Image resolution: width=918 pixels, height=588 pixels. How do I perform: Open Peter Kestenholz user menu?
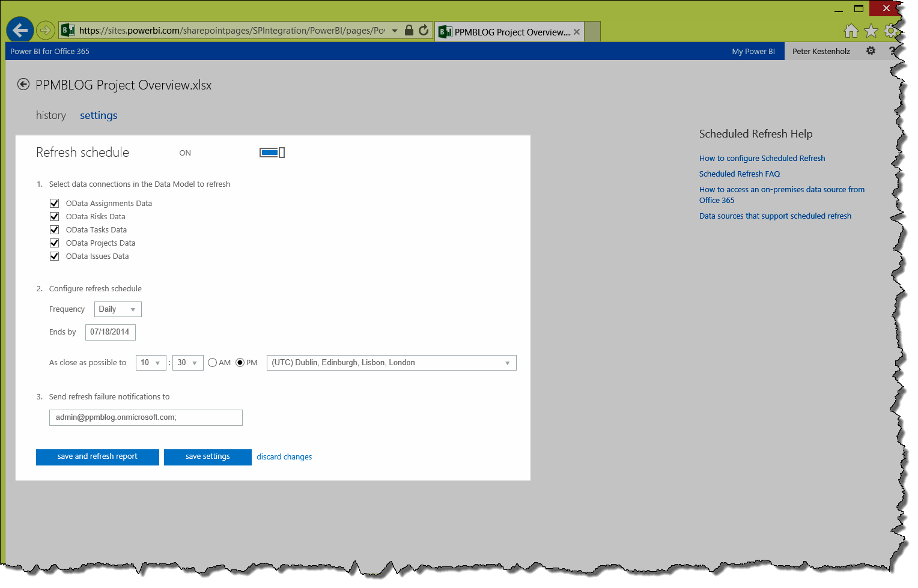[x=821, y=51]
